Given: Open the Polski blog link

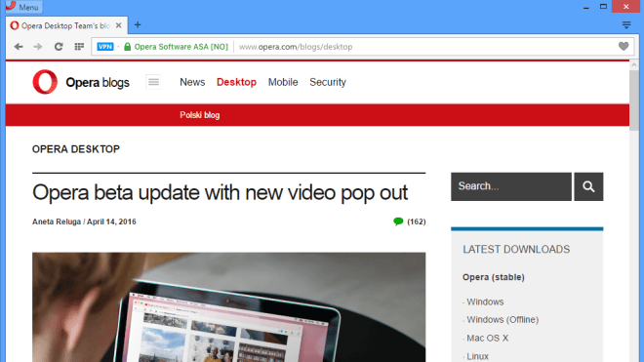Looking at the screenshot, I should pyautogui.click(x=200, y=115).
